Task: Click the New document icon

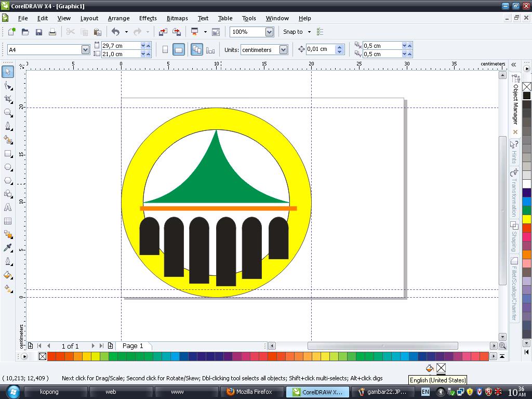Action: click(x=12, y=32)
